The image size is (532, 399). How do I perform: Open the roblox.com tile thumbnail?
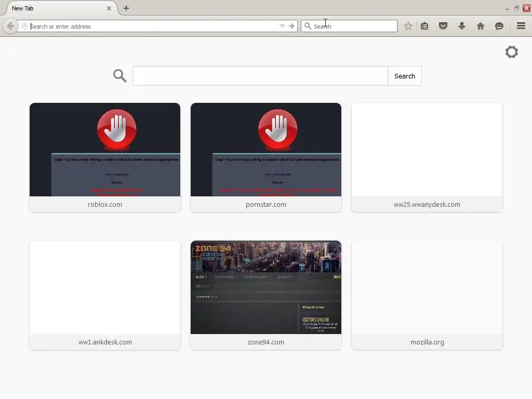pos(105,150)
